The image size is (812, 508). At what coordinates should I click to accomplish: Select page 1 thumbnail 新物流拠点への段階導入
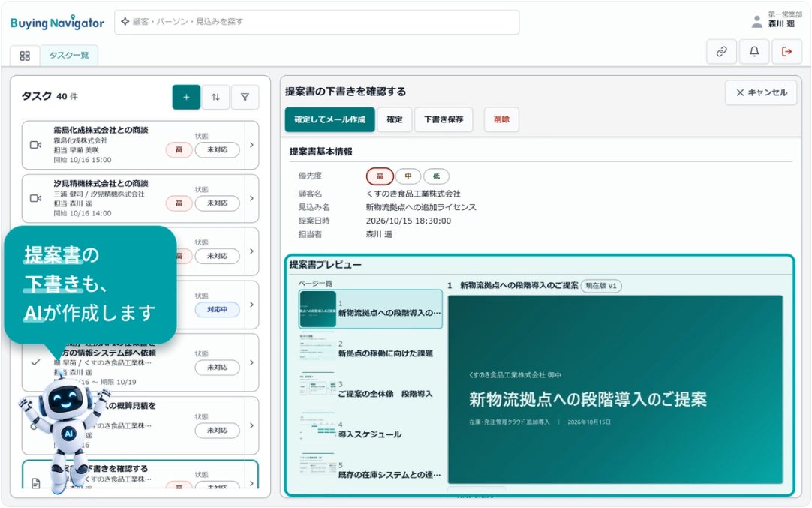pos(371,309)
